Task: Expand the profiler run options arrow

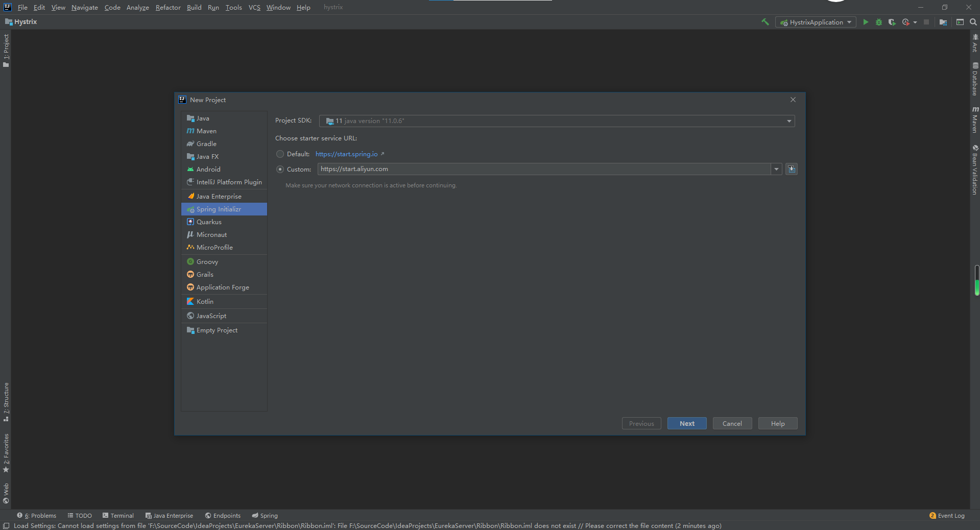Action: tap(915, 22)
